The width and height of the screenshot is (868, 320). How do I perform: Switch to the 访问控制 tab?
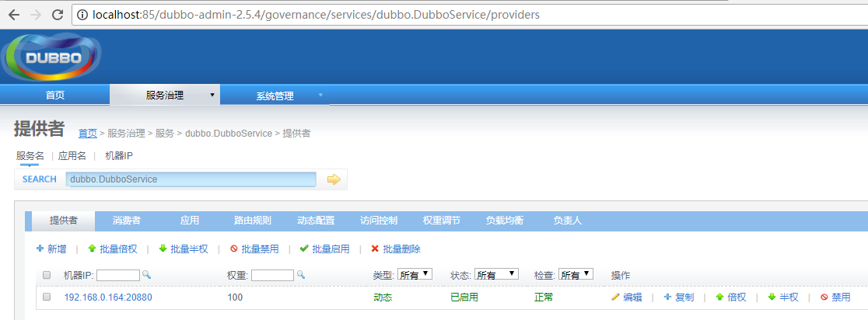379,221
